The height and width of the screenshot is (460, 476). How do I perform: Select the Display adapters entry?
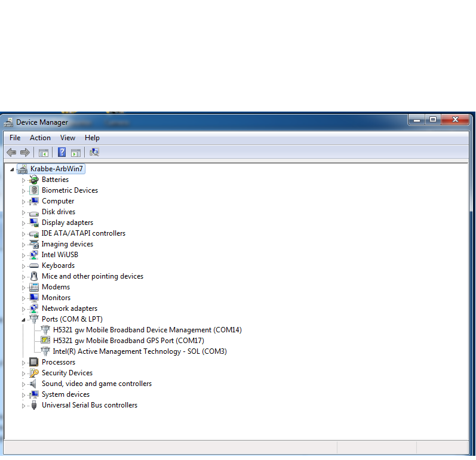(67, 223)
